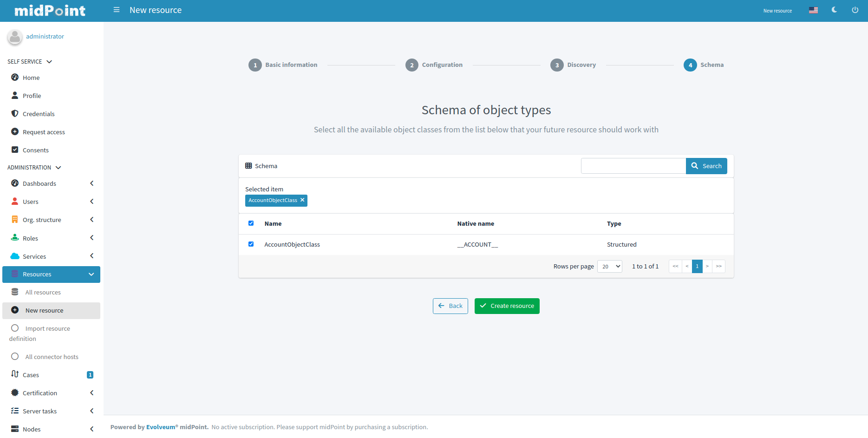Toggle the select-all checkbox in header
The width and height of the screenshot is (868, 438).
point(251,223)
